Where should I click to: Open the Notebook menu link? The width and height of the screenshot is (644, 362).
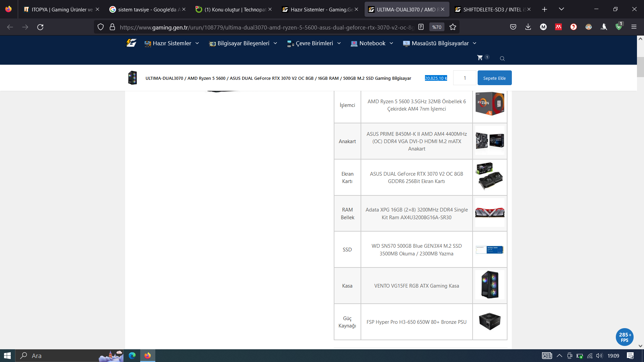372,43
